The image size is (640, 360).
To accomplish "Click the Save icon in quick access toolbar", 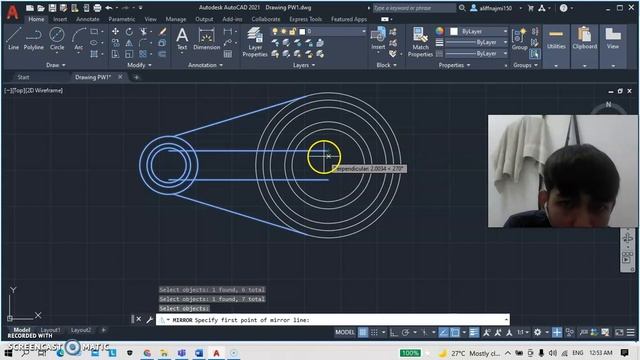I will point(52,8).
